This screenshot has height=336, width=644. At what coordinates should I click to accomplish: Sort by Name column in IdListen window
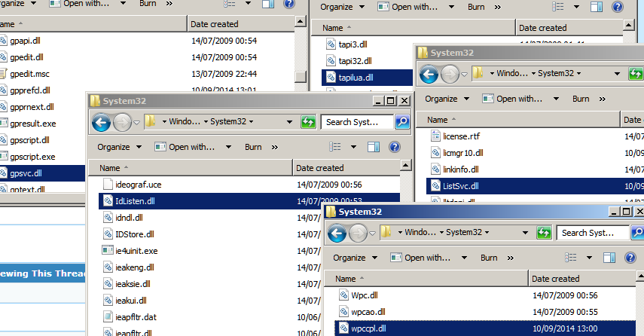pos(190,168)
